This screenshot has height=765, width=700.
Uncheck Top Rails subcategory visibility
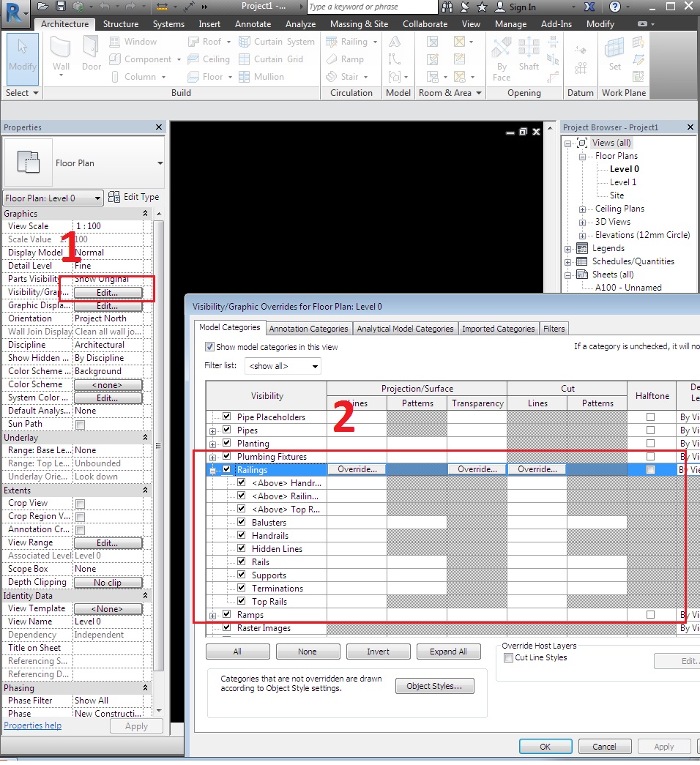[x=241, y=601]
